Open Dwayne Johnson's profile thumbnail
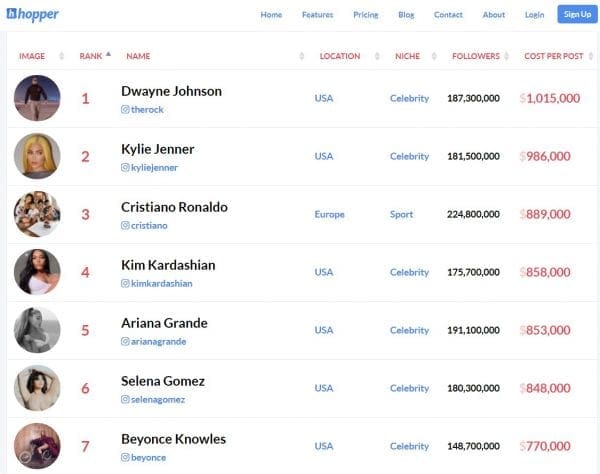Image resolution: width=600 pixels, height=474 pixels. tap(37, 98)
